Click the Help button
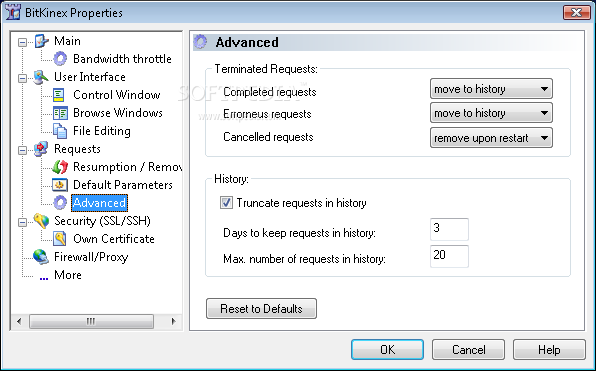This screenshot has width=596, height=371. [549, 350]
